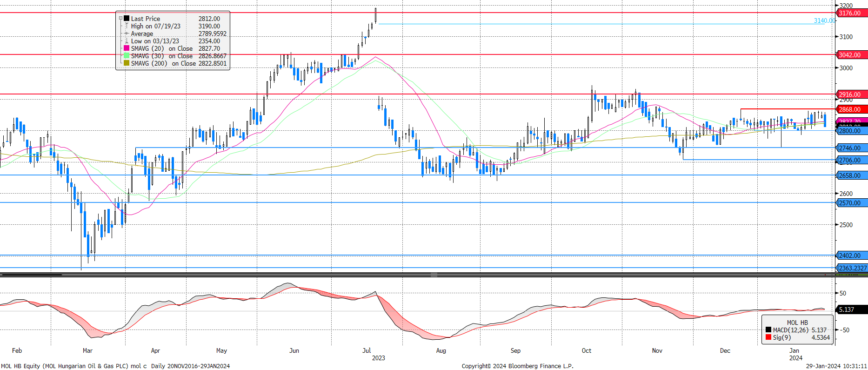Viewport: 868px width, 370px height.
Task: Click the Bloomberg copyright footer text
Action: (x=517, y=366)
